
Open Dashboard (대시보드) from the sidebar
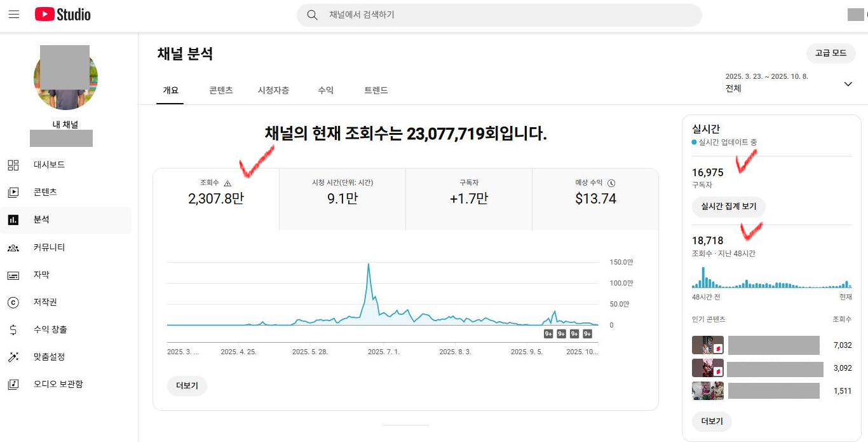(49, 165)
